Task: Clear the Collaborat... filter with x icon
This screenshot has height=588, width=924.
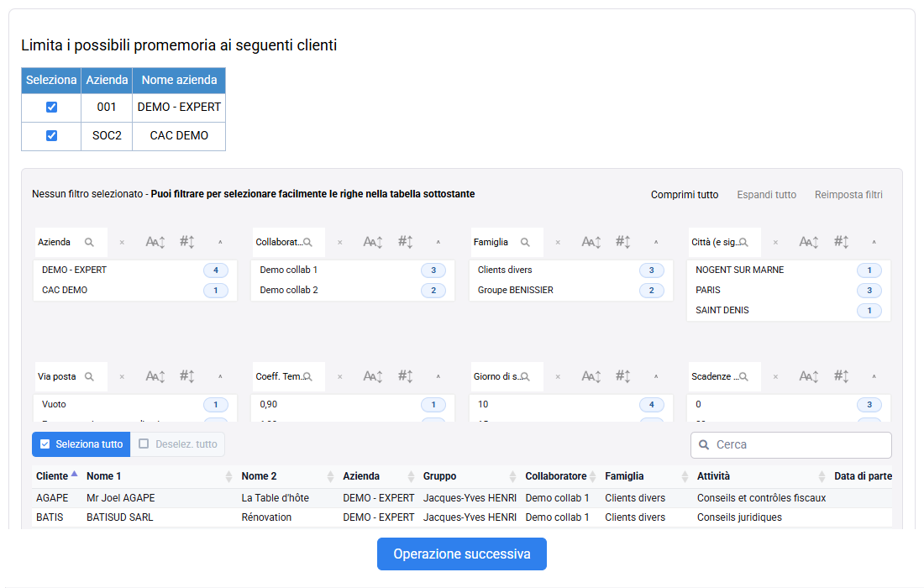Action: click(x=340, y=242)
